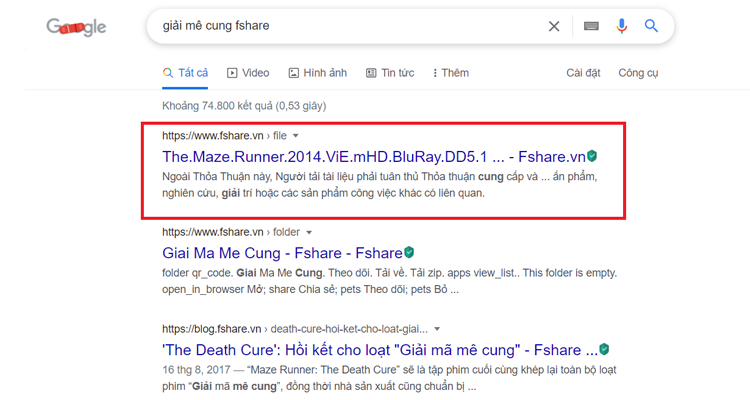The image size is (750, 400).
Task: Clear the search query with the X icon
Action: point(554,26)
